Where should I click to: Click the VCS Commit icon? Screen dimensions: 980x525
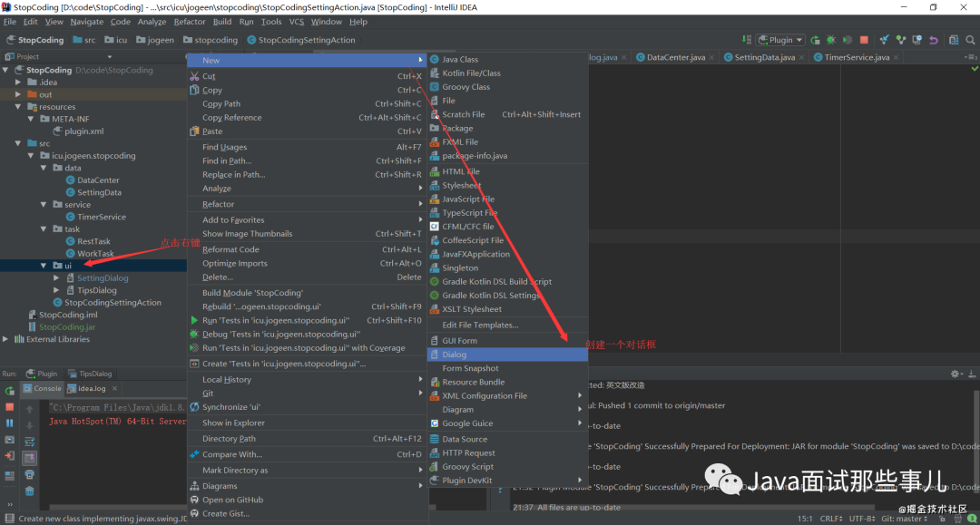click(x=901, y=40)
